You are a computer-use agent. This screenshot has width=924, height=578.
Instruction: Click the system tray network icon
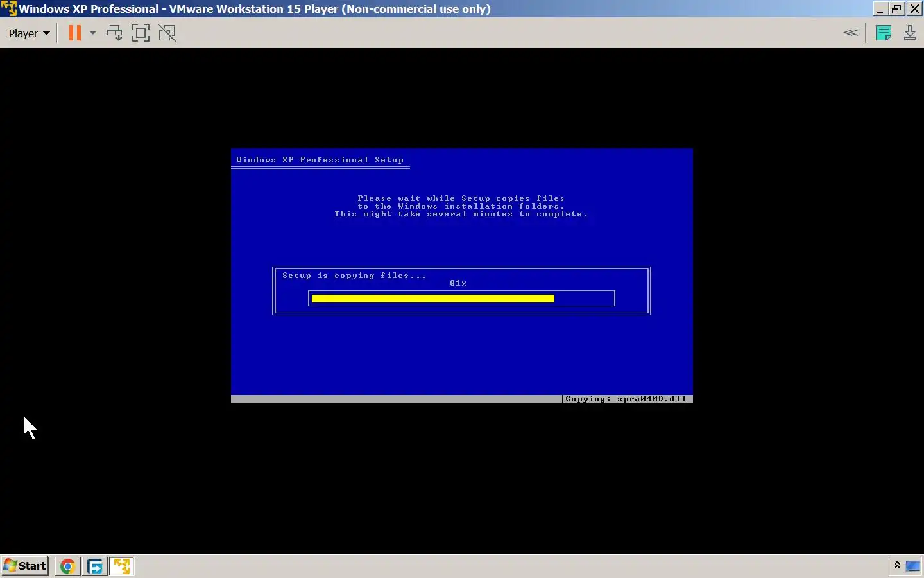pyautogui.click(x=912, y=566)
